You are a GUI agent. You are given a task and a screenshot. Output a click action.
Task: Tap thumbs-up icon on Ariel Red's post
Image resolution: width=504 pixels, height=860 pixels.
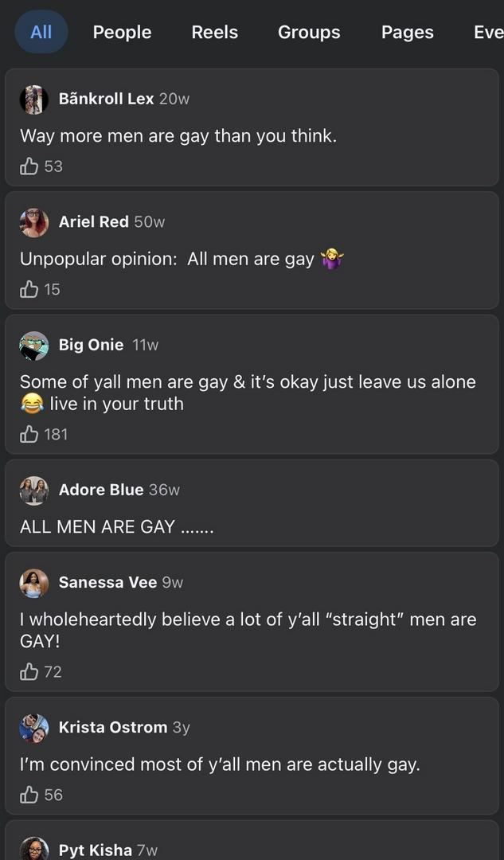29,289
